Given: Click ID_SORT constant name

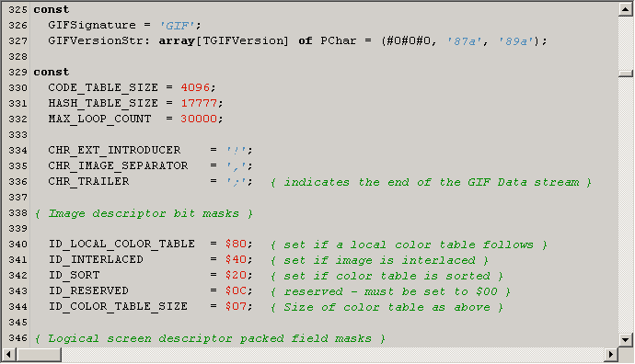Looking at the screenshot, I should (x=75, y=276).
